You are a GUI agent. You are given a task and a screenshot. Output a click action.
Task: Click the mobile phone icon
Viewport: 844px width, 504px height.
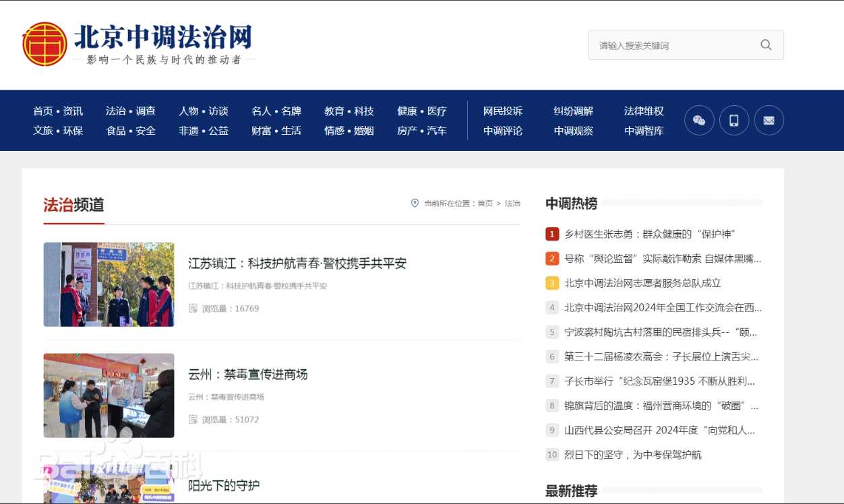[734, 121]
